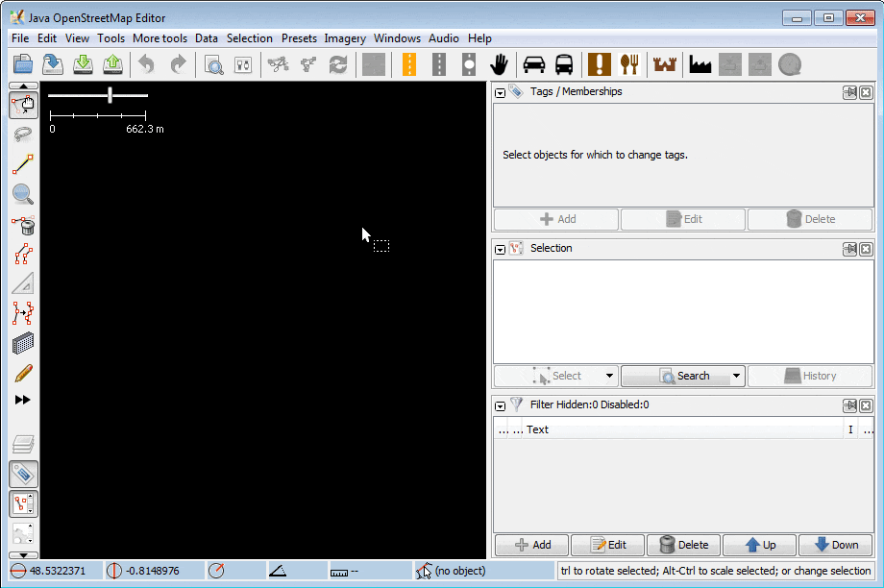Click the Upload data toolbar icon
Image resolution: width=884 pixels, height=588 pixels.
click(x=113, y=64)
